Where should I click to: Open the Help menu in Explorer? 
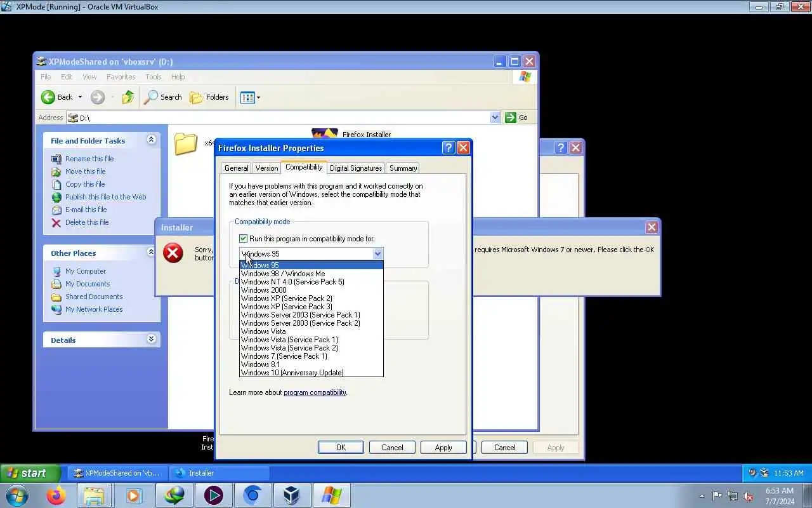click(x=178, y=77)
